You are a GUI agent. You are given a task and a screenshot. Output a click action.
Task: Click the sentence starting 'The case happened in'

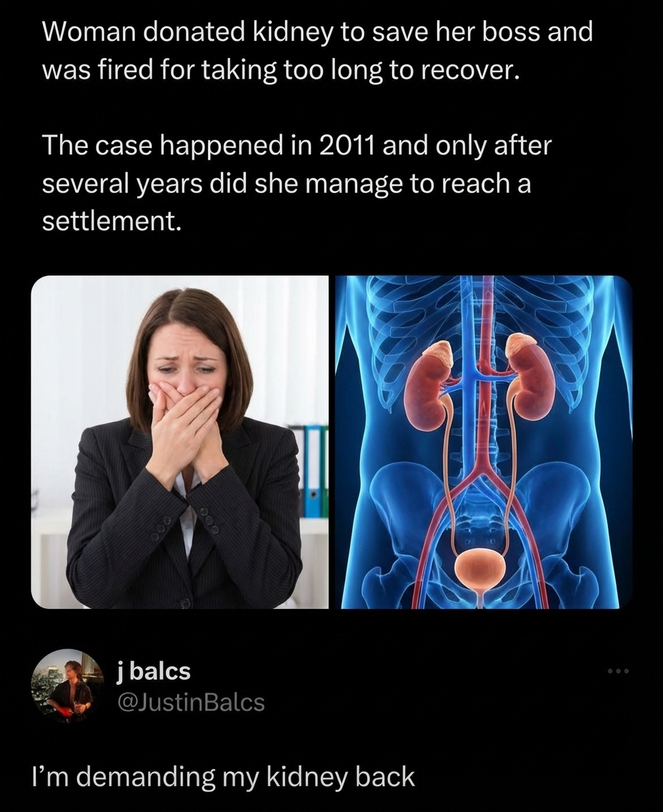tap(296, 183)
